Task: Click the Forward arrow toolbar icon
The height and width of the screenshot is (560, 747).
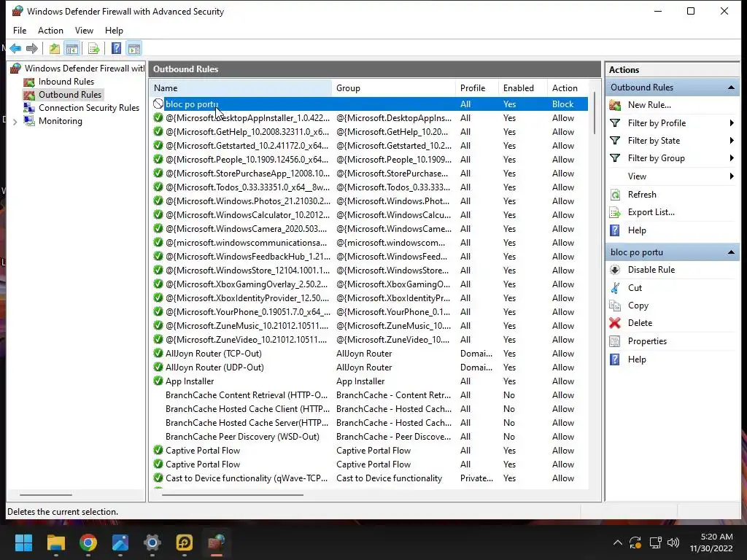Action: click(32, 48)
